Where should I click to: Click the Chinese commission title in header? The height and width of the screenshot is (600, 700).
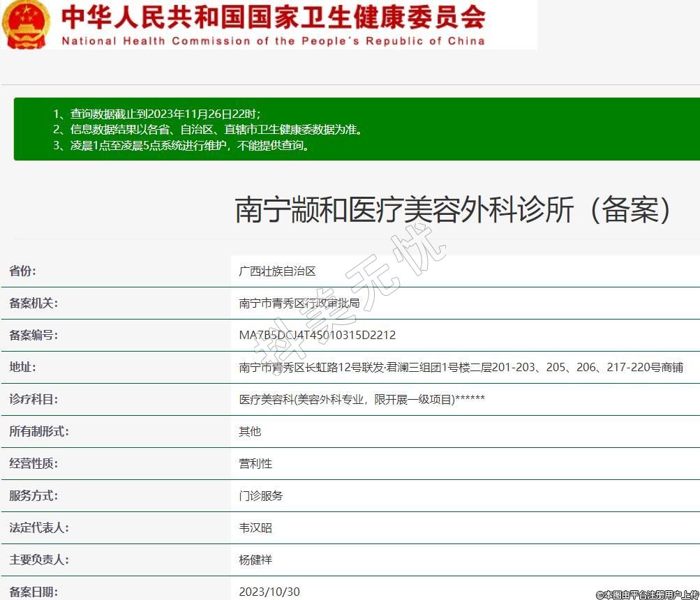click(272, 17)
